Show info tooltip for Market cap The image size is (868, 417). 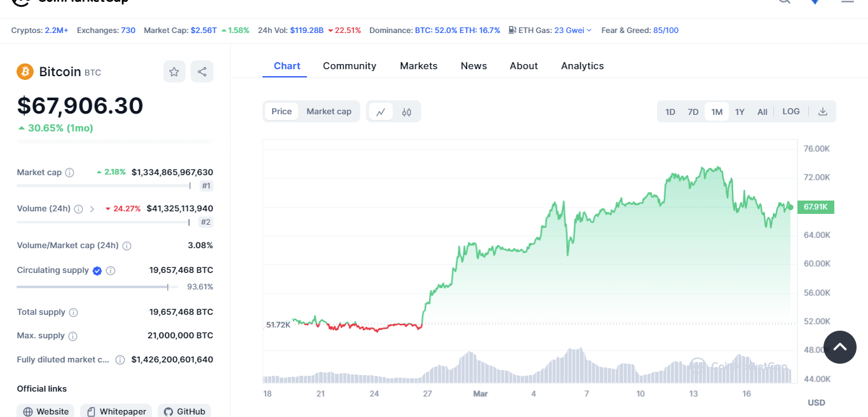pos(70,173)
